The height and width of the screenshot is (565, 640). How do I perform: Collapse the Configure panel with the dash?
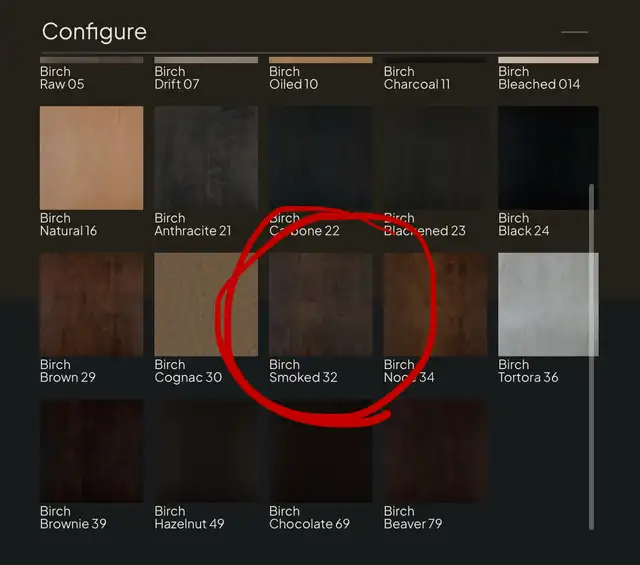(x=575, y=32)
